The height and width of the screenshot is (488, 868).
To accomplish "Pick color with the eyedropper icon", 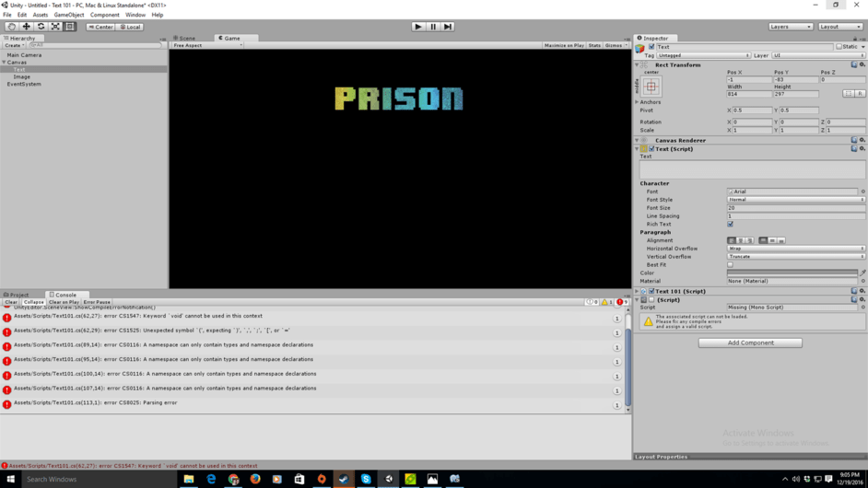I will tap(862, 273).
